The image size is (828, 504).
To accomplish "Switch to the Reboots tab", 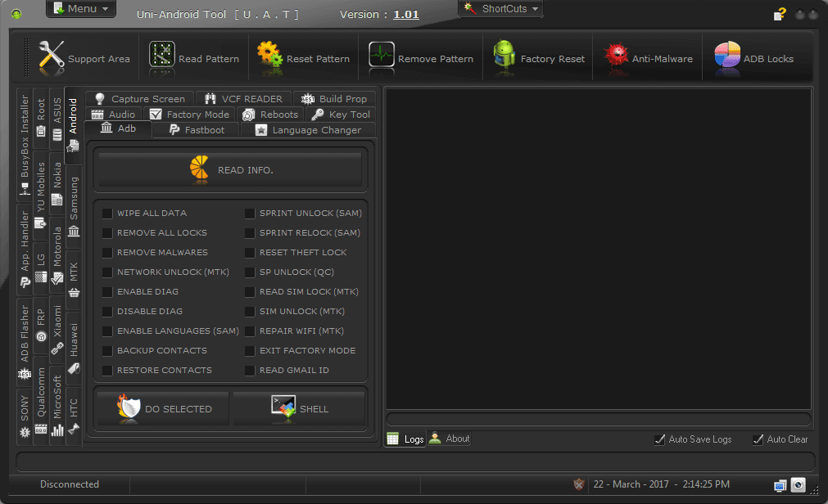I will (x=269, y=115).
